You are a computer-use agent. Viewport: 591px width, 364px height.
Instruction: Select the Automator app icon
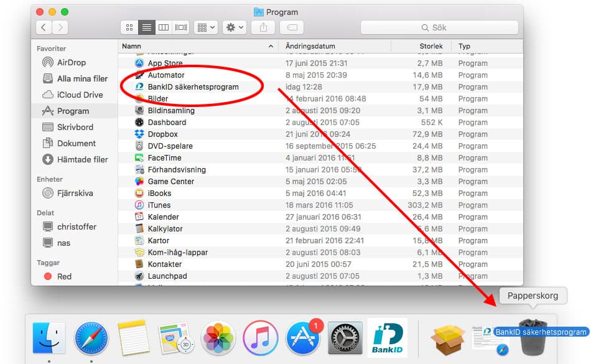coord(139,75)
